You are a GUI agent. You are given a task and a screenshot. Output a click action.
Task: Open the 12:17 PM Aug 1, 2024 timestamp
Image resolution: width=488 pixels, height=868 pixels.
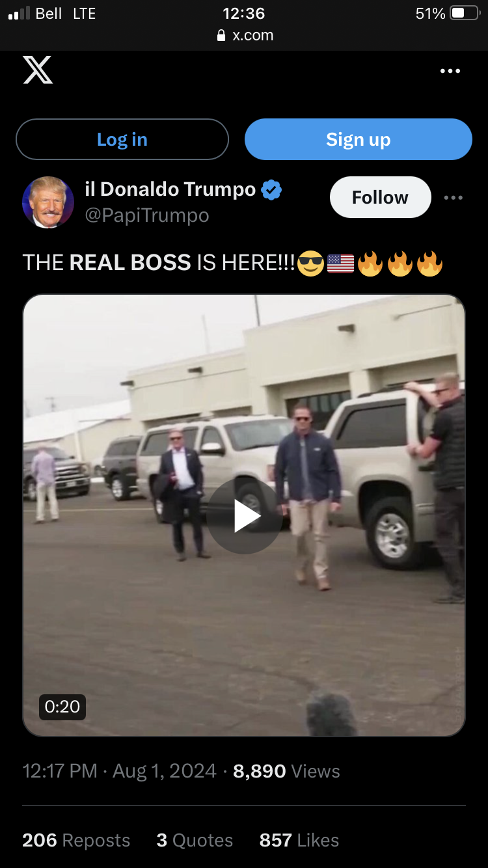[120, 771]
